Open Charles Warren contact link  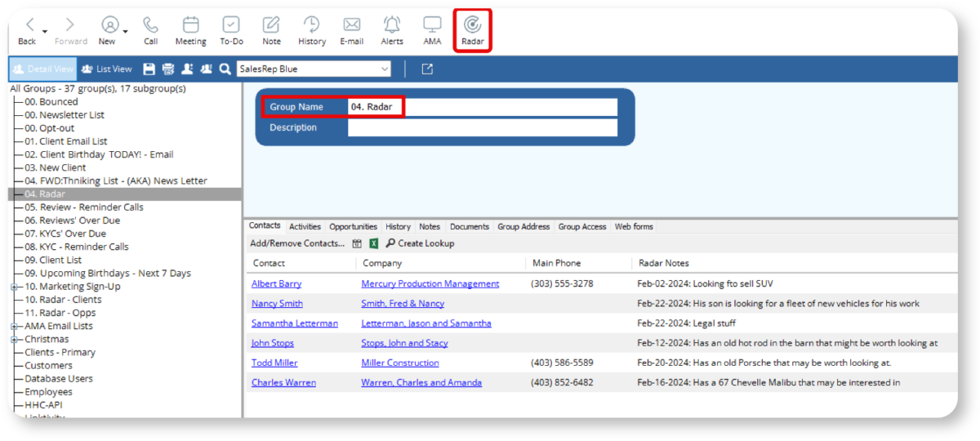click(x=283, y=382)
